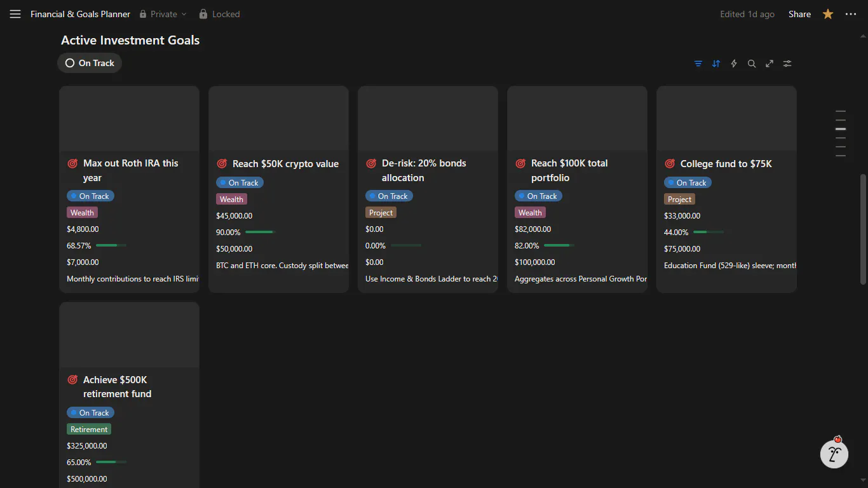Click the 68.57% progress bar

[x=111, y=245]
